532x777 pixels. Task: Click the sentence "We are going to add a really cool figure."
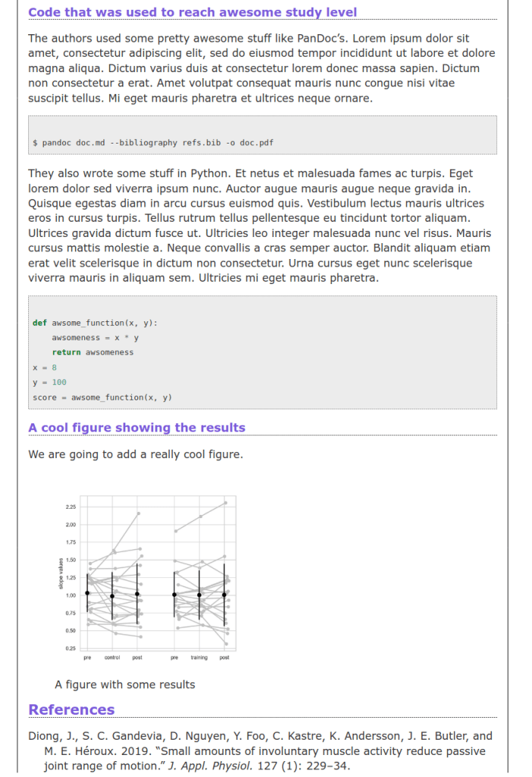pos(136,454)
